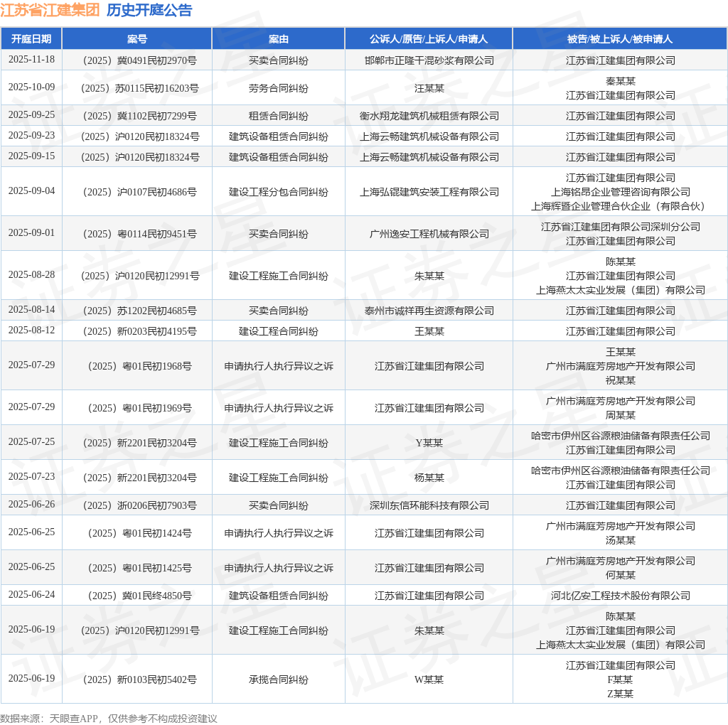Click defendant 江苏省江建集团有限公司深圳分公司
This screenshot has width=728, height=725.
tap(620, 227)
